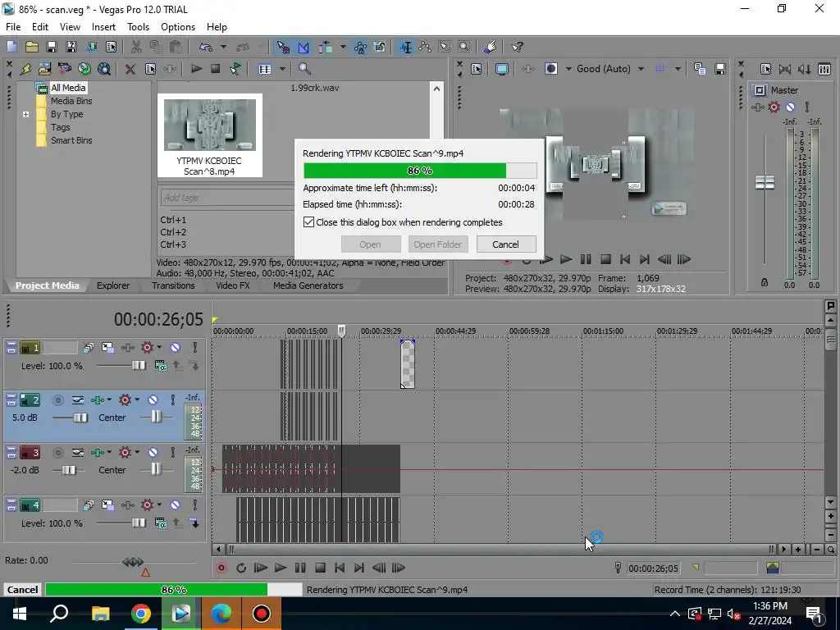Open preview quality Good (Auto) dropdown

pyautogui.click(x=641, y=69)
